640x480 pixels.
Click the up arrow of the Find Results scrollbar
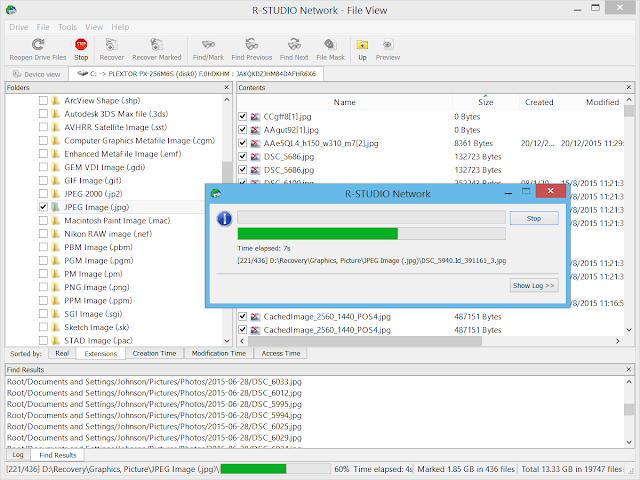pos(629,382)
